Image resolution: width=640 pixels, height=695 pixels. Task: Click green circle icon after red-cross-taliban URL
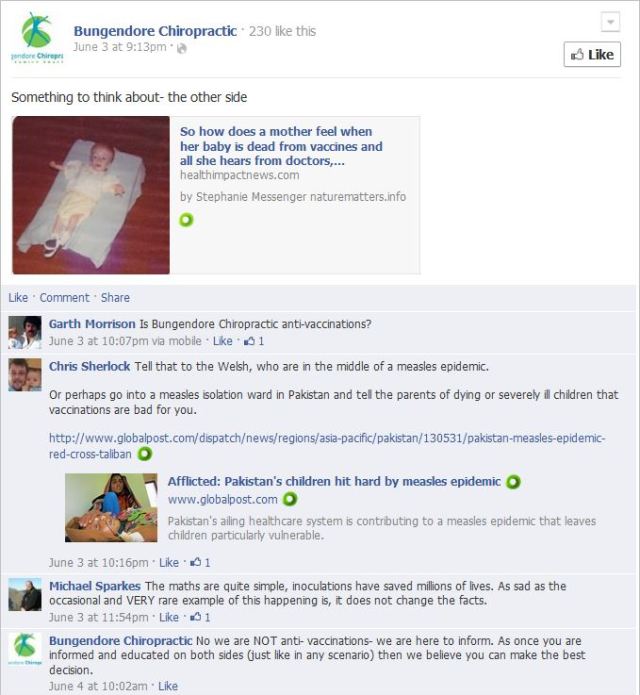145,454
